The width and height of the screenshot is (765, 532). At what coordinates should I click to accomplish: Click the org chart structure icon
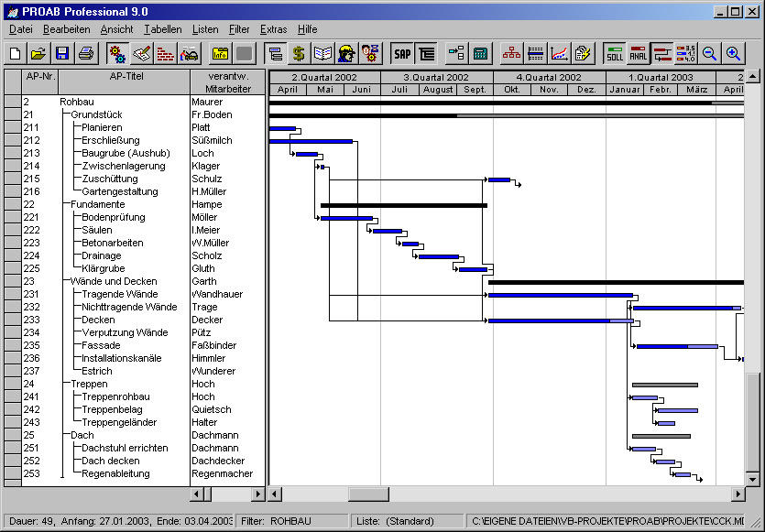(511, 53)
